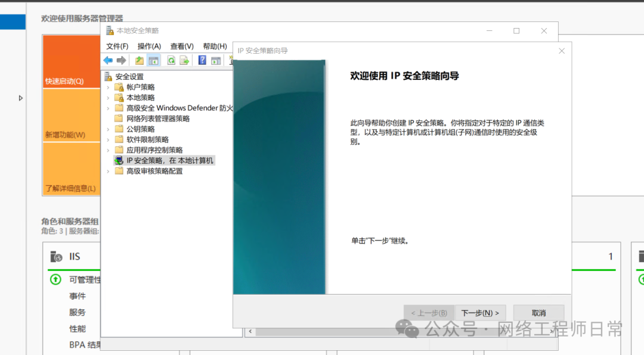Select 网络列表管理器策略 folder

point(157,119)
